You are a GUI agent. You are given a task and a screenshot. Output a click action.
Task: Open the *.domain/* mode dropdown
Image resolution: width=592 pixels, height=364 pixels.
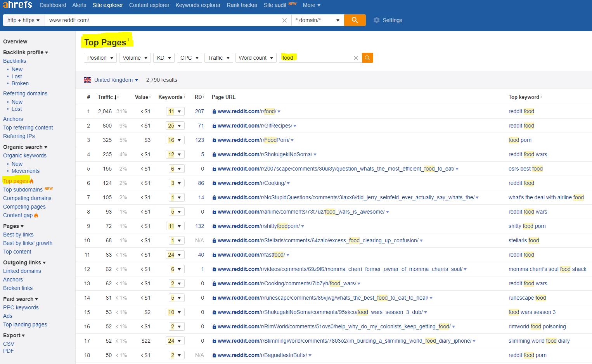point(318,20)
